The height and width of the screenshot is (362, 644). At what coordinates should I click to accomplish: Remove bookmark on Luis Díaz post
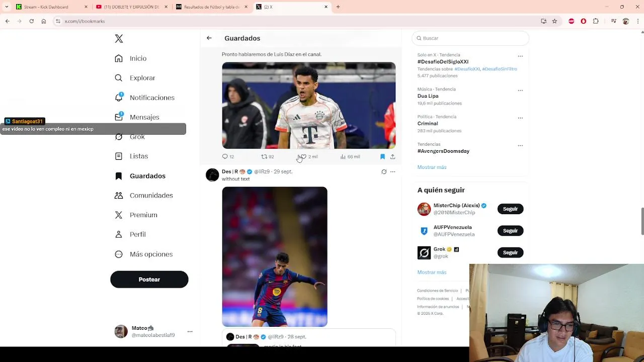pos(382,157)
